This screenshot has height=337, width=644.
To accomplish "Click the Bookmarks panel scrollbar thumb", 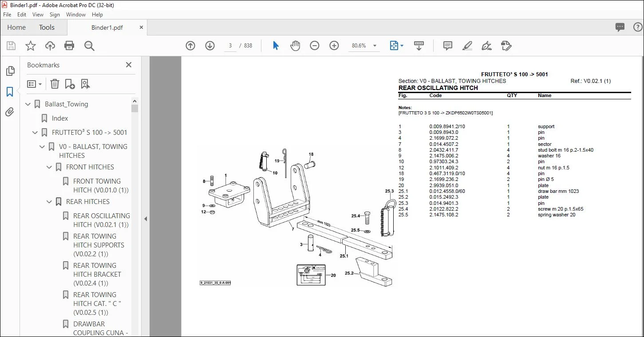I will click(135, 108).
